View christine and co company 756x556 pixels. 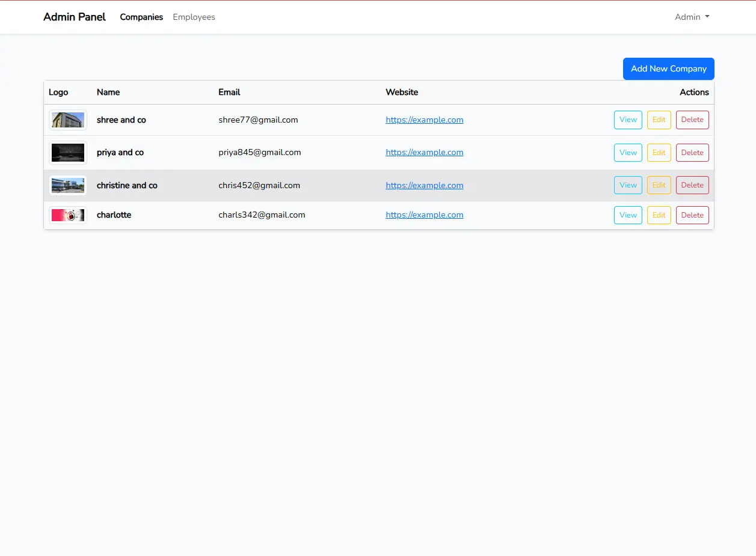(x=628, y=185)
